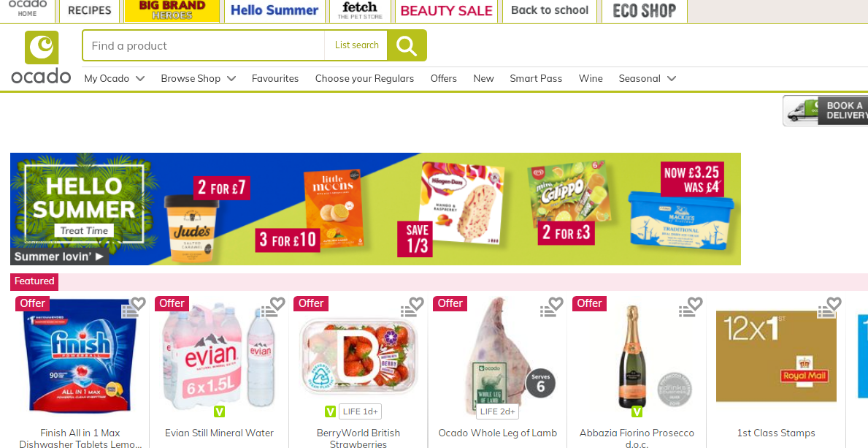This screenshot has height=448, width=868.
Task: Go to the Smart Pass page
Action: [x=536, y=79]
